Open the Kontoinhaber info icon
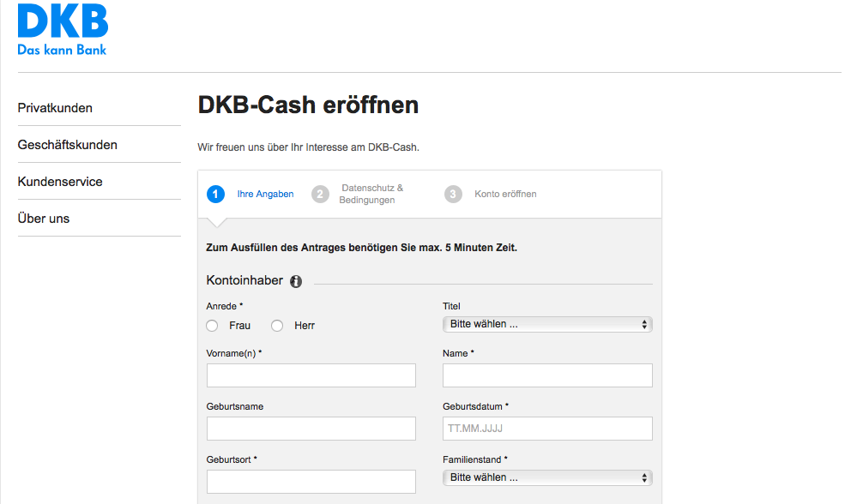857x504 pixels. point(296,281)
